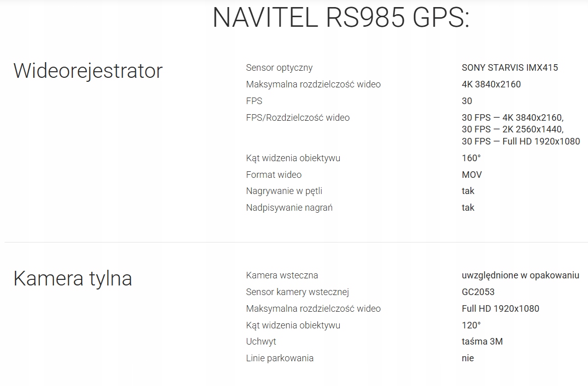This screenshot has width=588, height=386.
Task: Select the taśma 3M mount value
Action: [482, 342]
